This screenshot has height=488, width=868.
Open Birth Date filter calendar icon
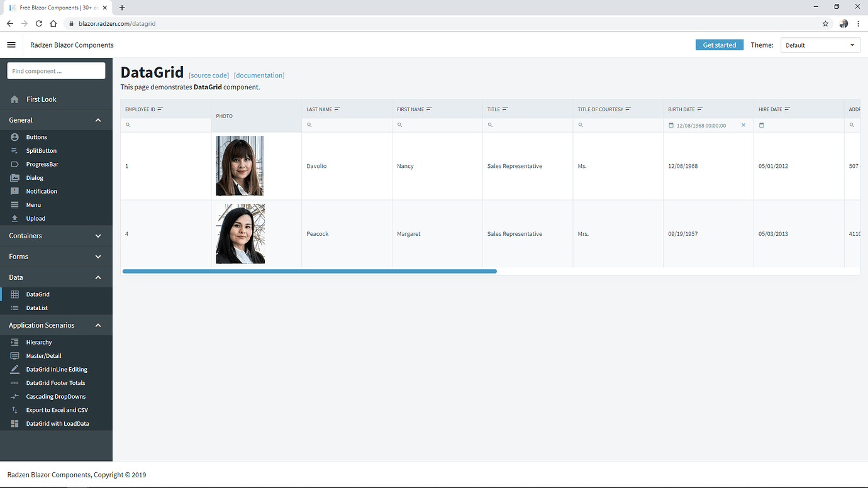[671, 125]
